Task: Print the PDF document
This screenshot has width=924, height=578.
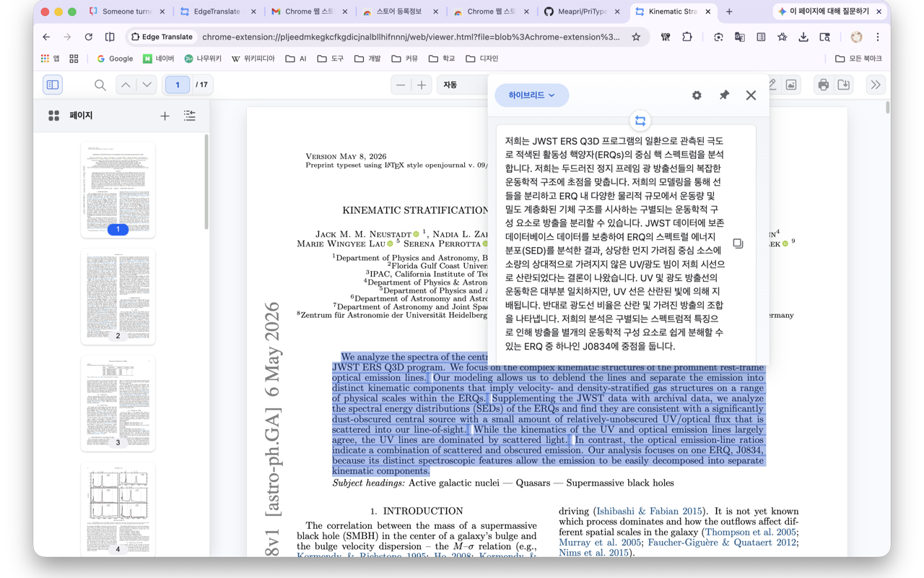Action: 823,85
